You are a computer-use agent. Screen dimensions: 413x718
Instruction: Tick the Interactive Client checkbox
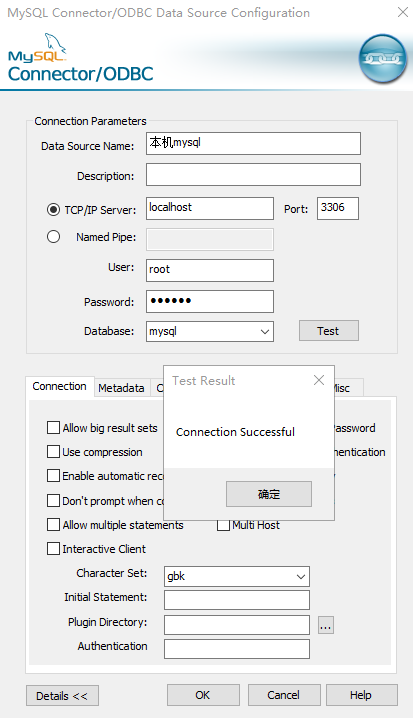[x=54, y=549]
